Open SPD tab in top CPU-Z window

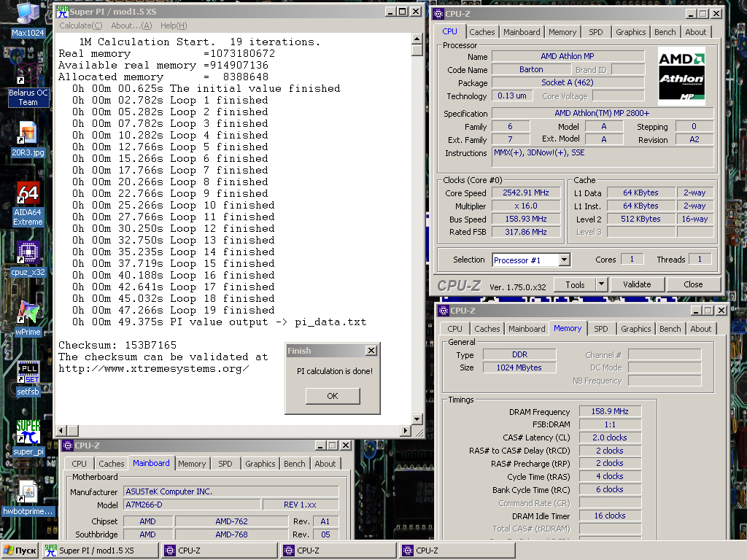coord(595,32)
